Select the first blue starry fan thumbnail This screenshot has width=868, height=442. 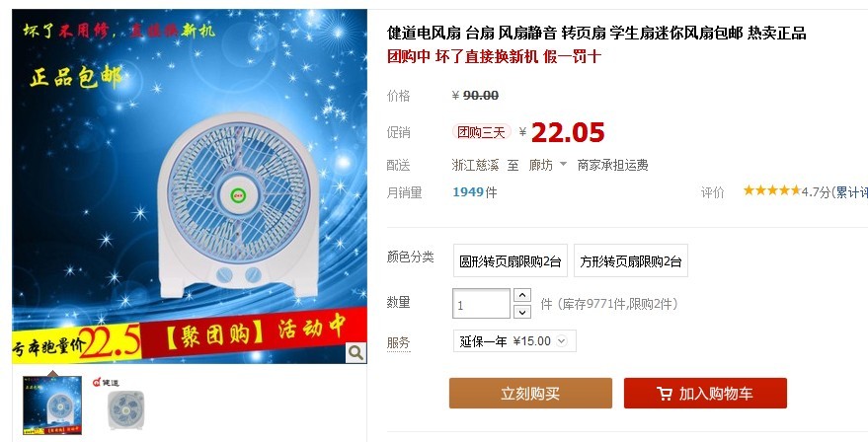[52, 405]
